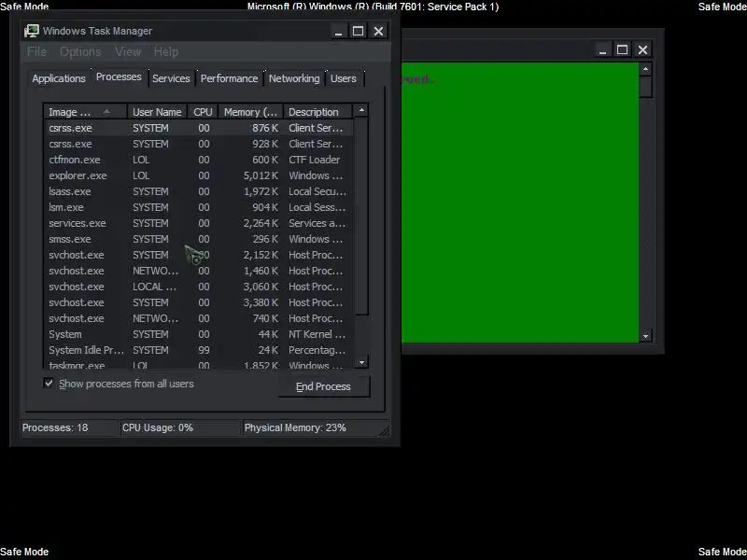This screenshot has height=560, width=747.
Task: Click the End Process button
Action: click(323, 386)
